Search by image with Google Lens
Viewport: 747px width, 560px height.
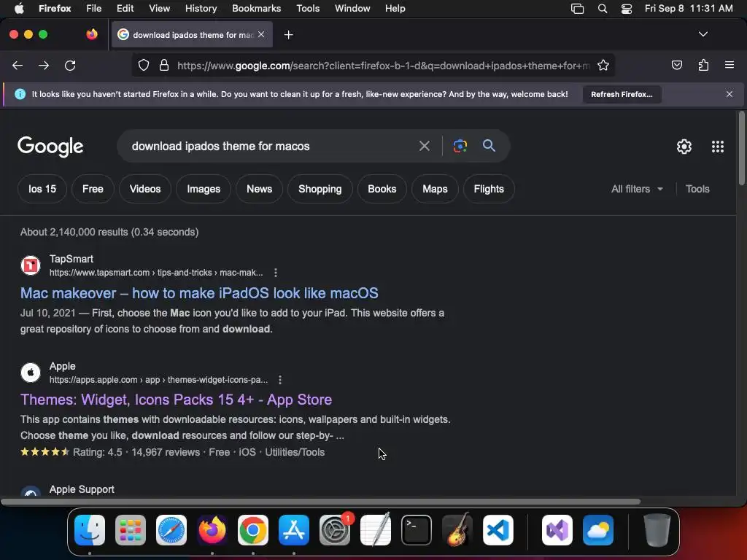click(460, 146)
